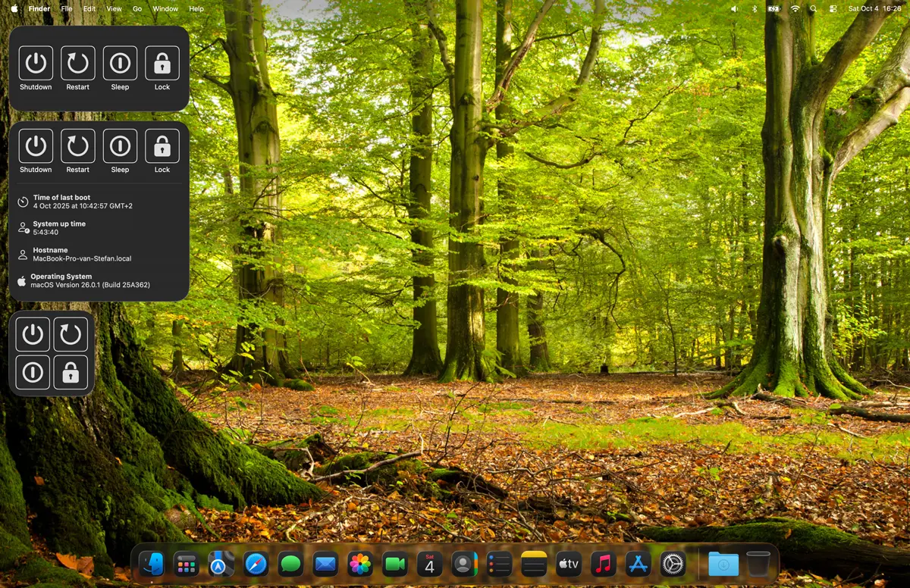Open the File menu

click(x=67, y=9)
